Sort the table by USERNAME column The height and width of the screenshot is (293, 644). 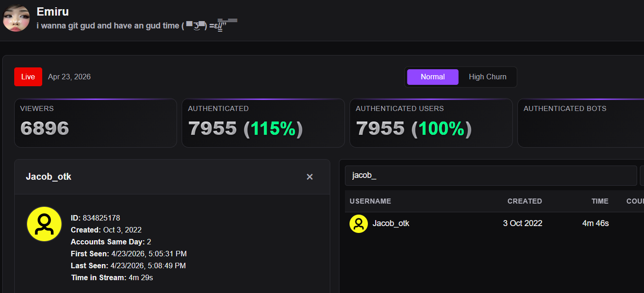(x=370, y=201)
